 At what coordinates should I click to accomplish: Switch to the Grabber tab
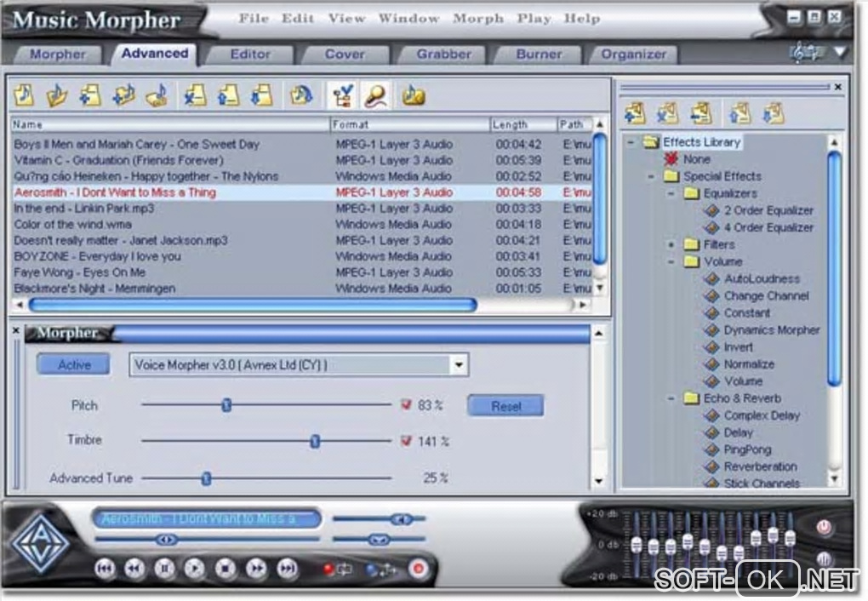click(444, 54)
